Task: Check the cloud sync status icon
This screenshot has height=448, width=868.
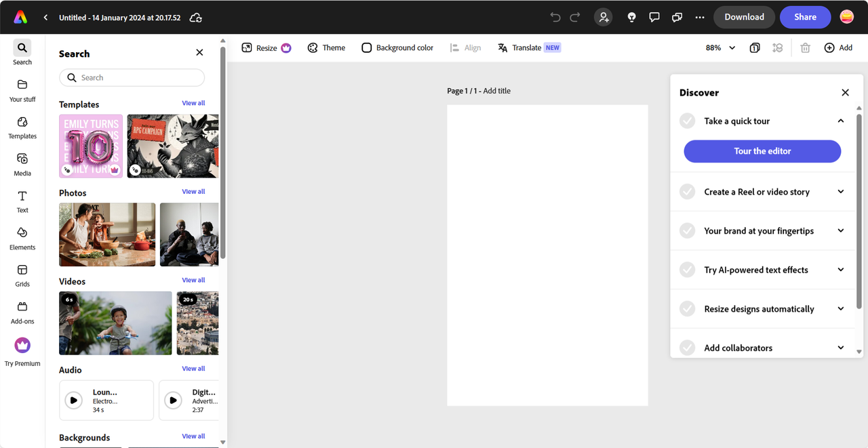Action: coord(196,18)
